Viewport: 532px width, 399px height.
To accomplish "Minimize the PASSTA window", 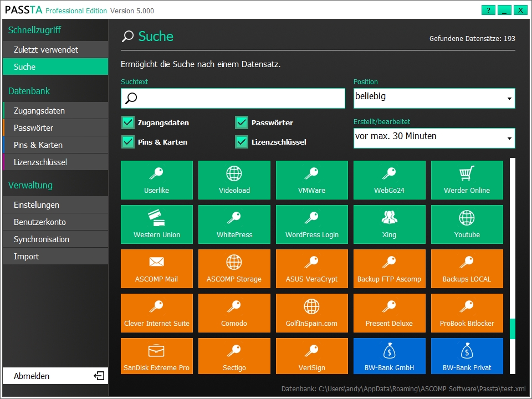I will (504, 10).
